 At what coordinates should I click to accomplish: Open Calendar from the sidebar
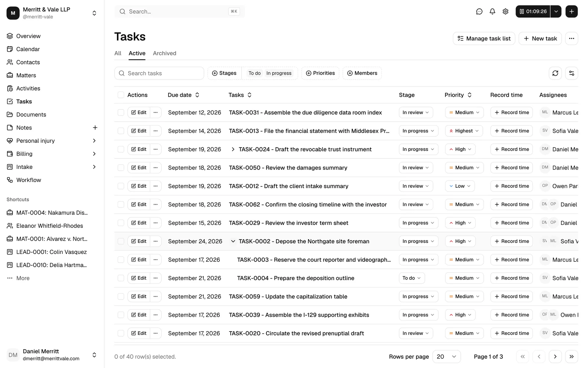[x=28, y=49]
